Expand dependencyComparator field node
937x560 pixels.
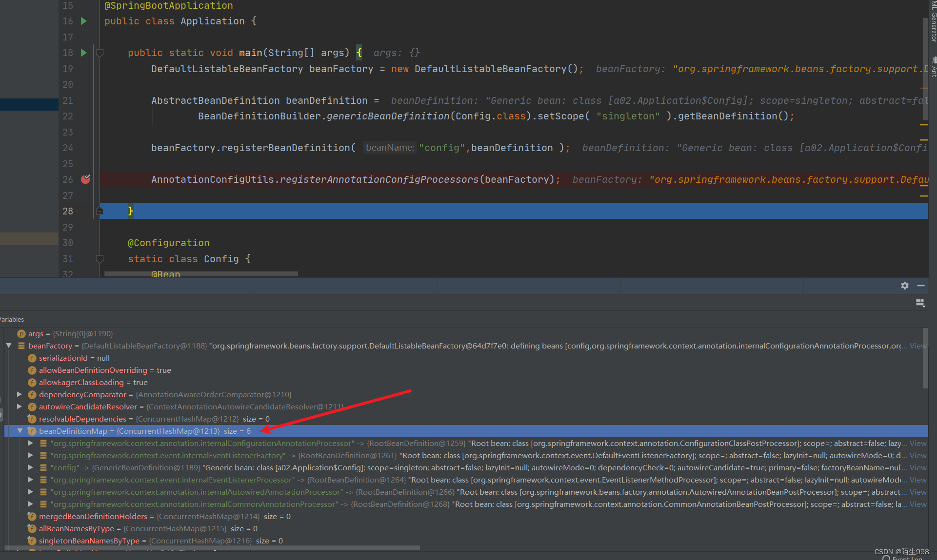click(20, 394)
